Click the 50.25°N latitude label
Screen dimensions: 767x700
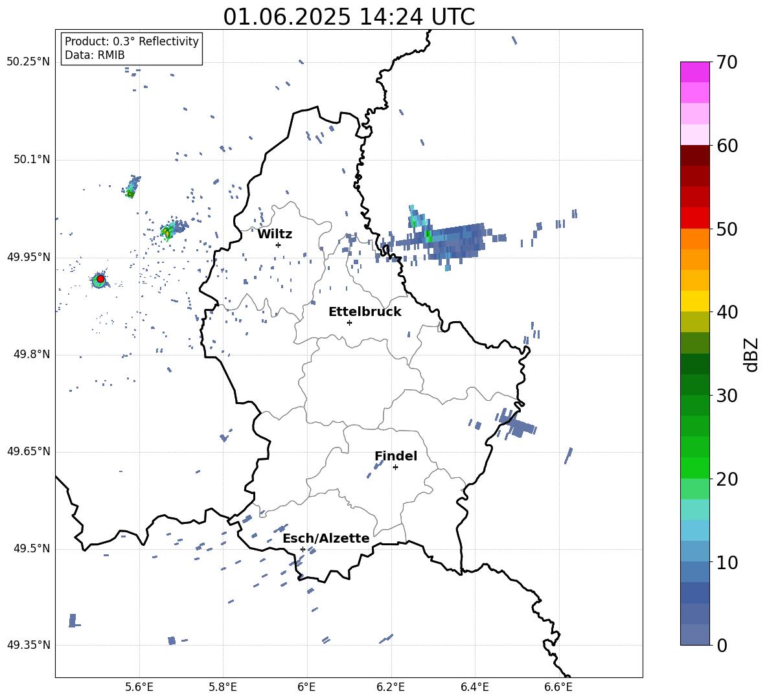(29, 62)
